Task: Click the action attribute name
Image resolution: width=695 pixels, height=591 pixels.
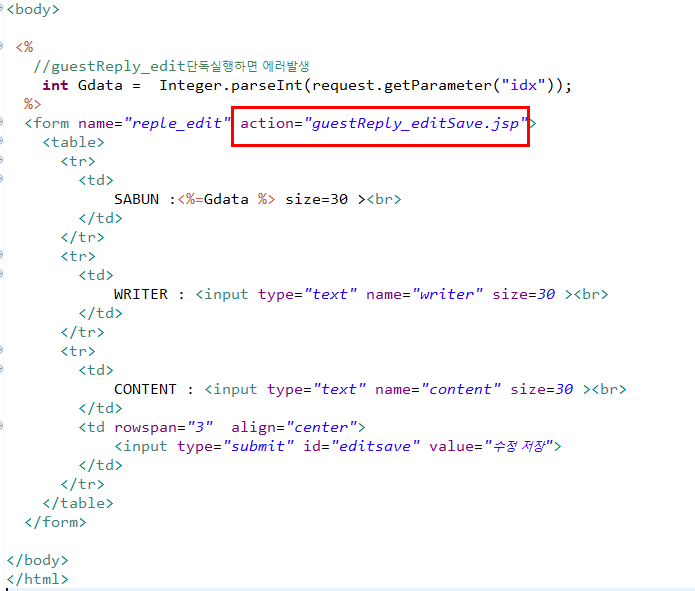Action: pos(267,123)
